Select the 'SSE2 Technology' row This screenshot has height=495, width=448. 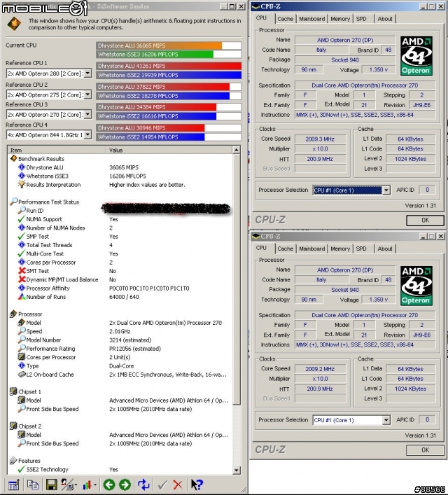(120, 469)
